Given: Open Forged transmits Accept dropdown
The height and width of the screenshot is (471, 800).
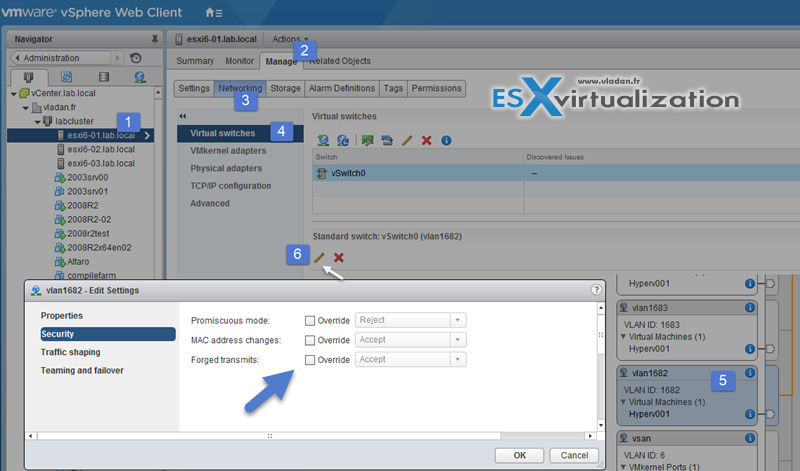Looking at the screenshot, I should (x=411, y=359).
